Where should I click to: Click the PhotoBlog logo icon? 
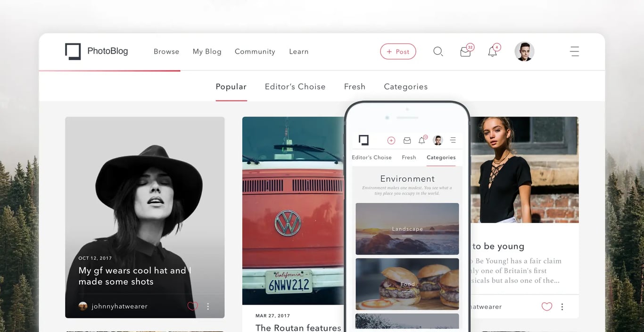coord(73,51)
